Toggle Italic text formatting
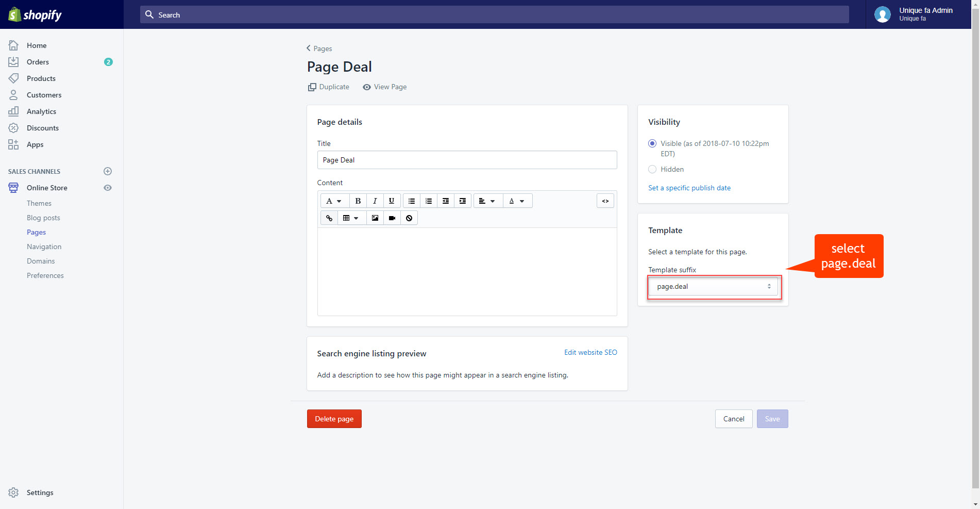This screenshot has height=509, width=980. 375,201
